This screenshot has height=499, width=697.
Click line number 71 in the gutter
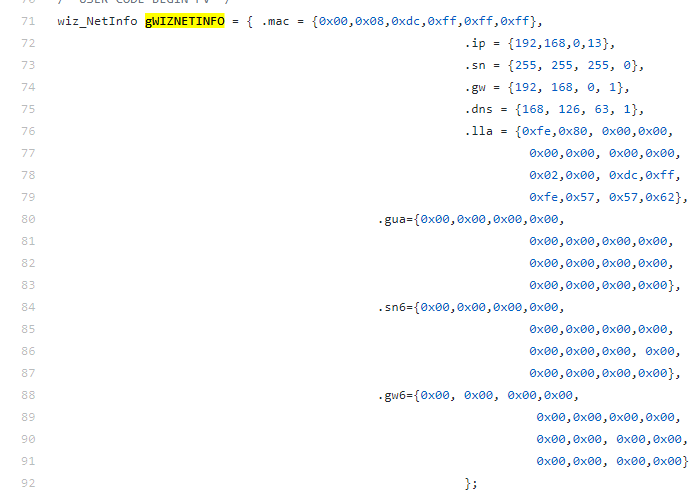point(28,21)
